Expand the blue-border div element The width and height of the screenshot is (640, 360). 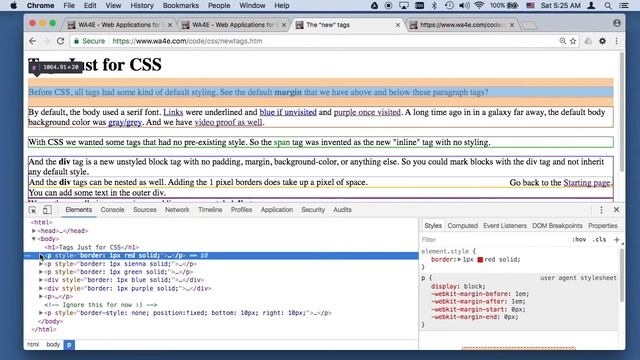click(41, 280)
